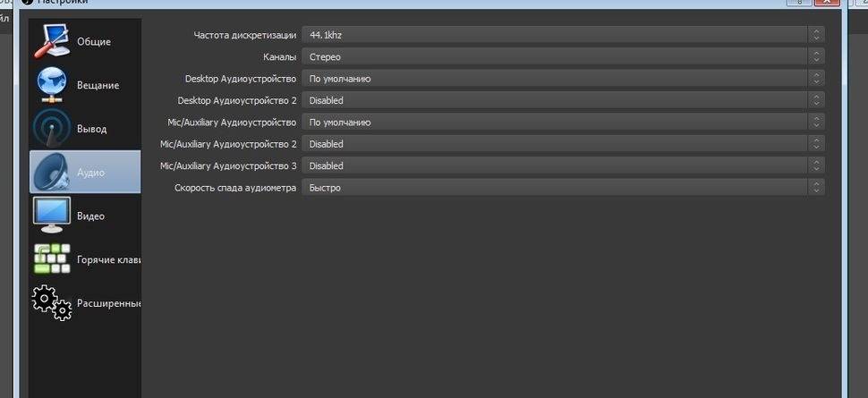868x398 pixels.
Task: Open the Desktop Аудиоустройство 2 dropdown
Action: click(562, 100)
